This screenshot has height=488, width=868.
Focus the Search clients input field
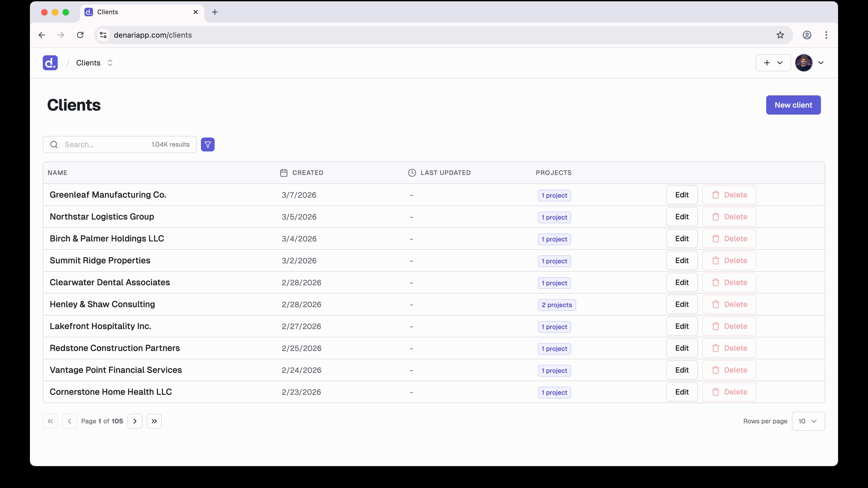coord(120,145)
